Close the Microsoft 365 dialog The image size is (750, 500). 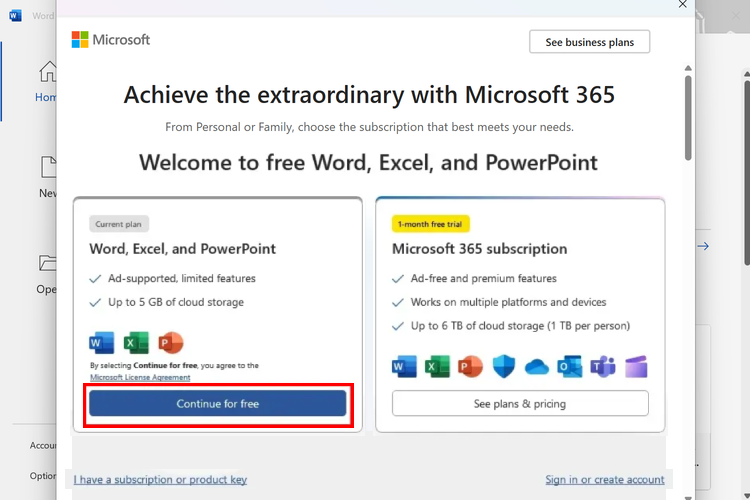coord(683,4)
